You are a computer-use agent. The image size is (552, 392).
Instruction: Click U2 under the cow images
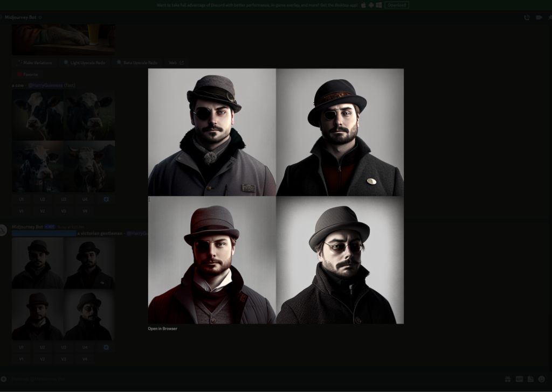tap(43, 199)
